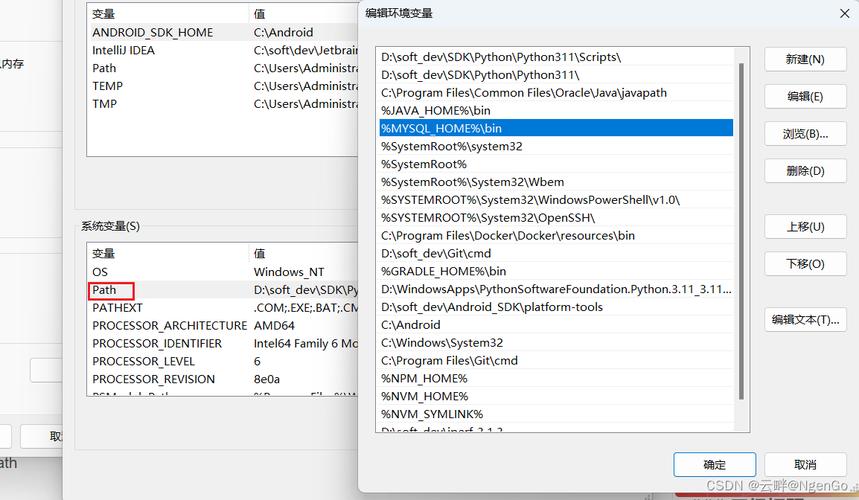Select the C:\Android path entry

pyautogui.click(x=556, y=325)
